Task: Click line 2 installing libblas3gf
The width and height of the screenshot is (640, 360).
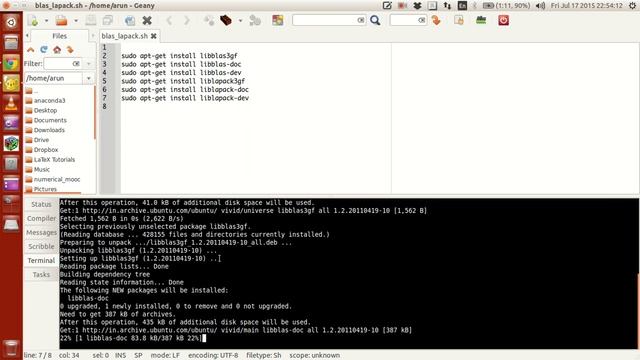Action: tap(179, 56)
